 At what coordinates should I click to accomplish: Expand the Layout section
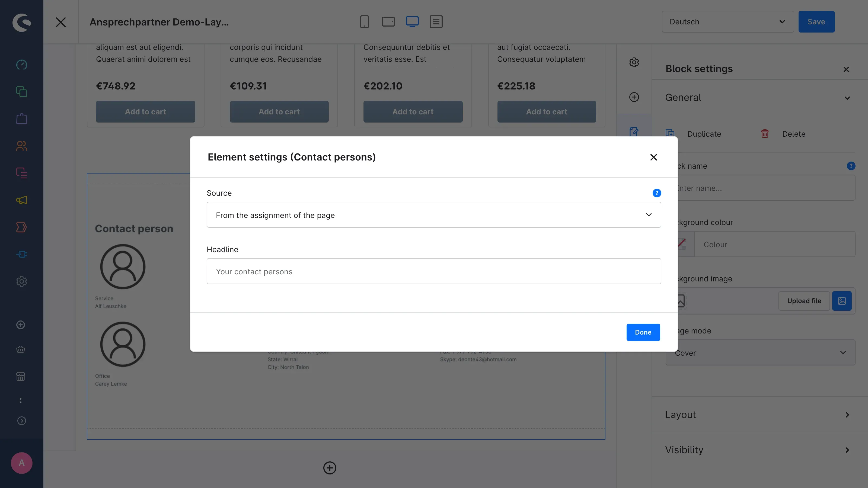[758, 415]
